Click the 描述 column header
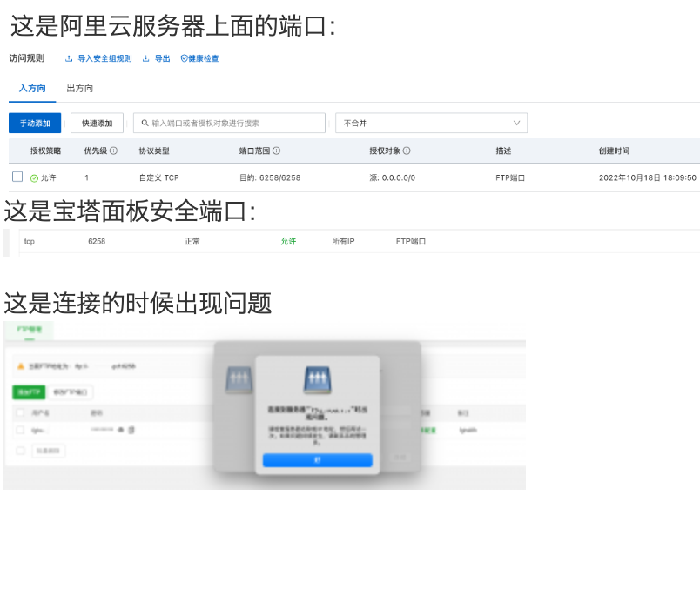The width and height of the screenshot is (700, 609). pyautogui.click(x=503, y=151)
